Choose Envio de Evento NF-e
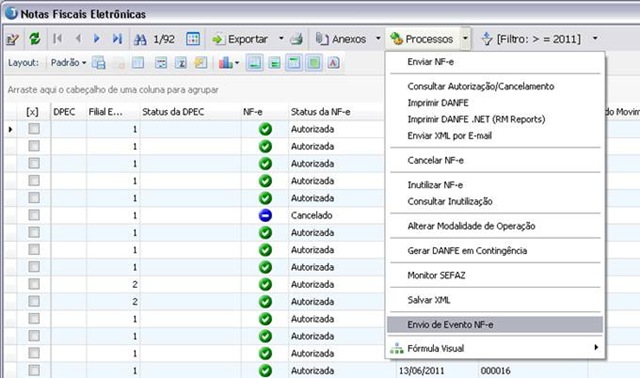Image resolution: width=640 pixels, height=378 pixels. tap(495, 325)
